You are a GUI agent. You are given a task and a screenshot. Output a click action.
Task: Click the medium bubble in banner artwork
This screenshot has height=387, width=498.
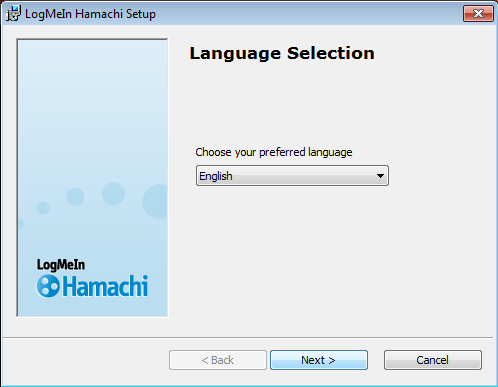click(x=75, y=197)
